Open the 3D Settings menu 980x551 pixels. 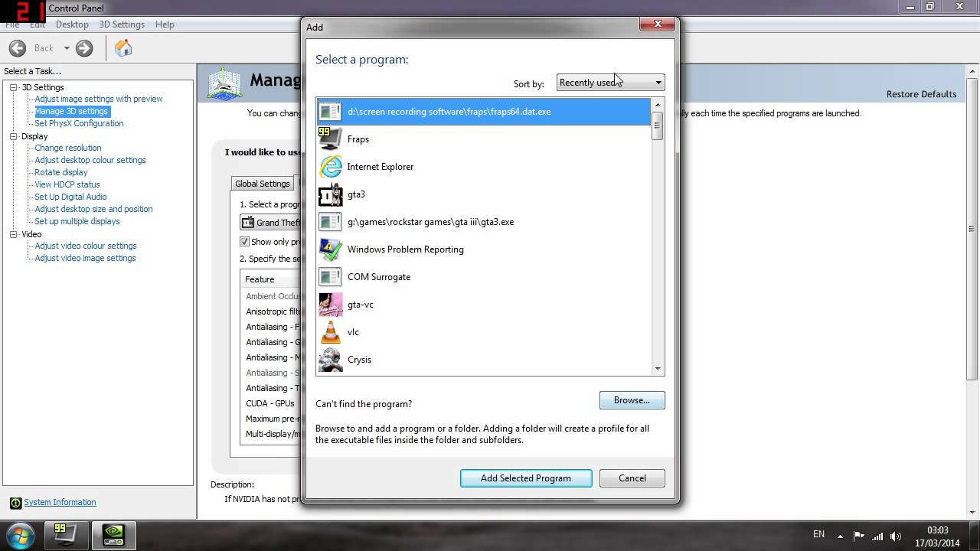(122, 24)
